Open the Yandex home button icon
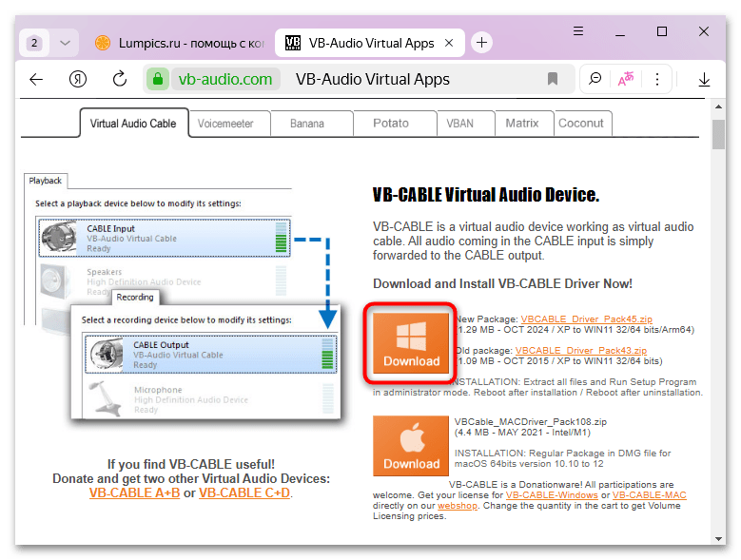 (x=77, y=79)
